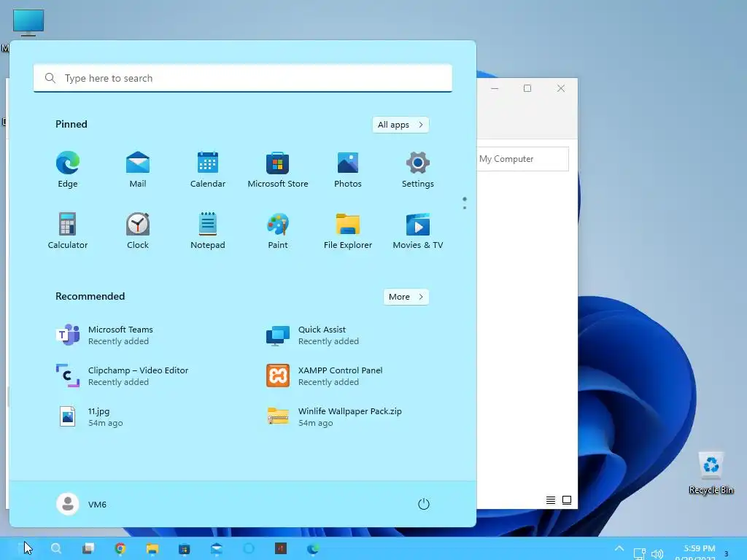Open Microsoft Store pinned app
Screen dimensions: 747x560
click(x=278, y=169)
